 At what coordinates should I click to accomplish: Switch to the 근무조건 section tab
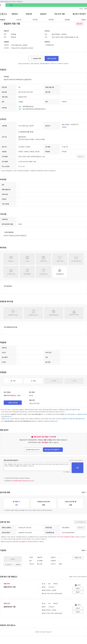pos(19,20)
